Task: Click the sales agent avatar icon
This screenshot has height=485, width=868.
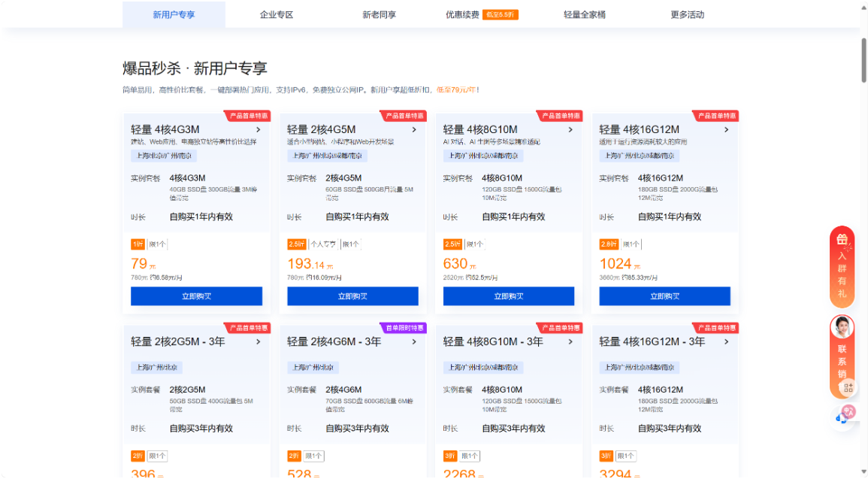Action: point(842,328)
